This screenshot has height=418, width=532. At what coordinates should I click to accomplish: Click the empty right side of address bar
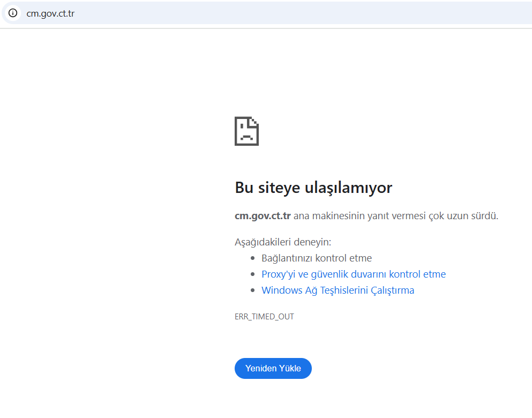coord(321,13)
